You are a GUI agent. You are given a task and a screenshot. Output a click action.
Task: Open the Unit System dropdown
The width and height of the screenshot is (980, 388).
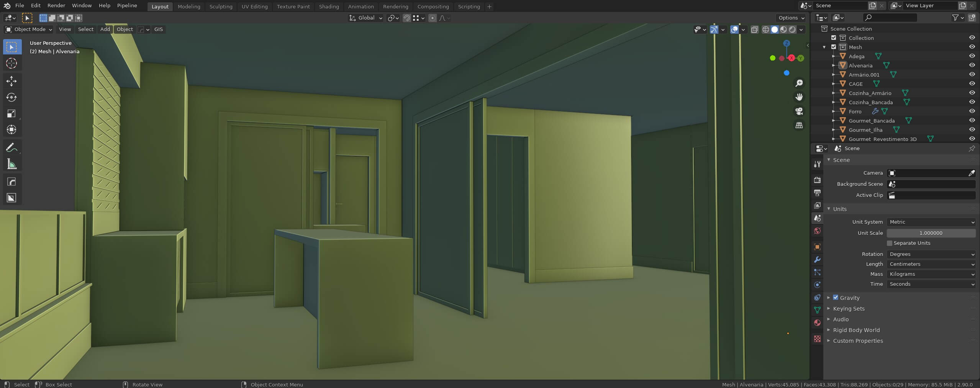(931, 222)
